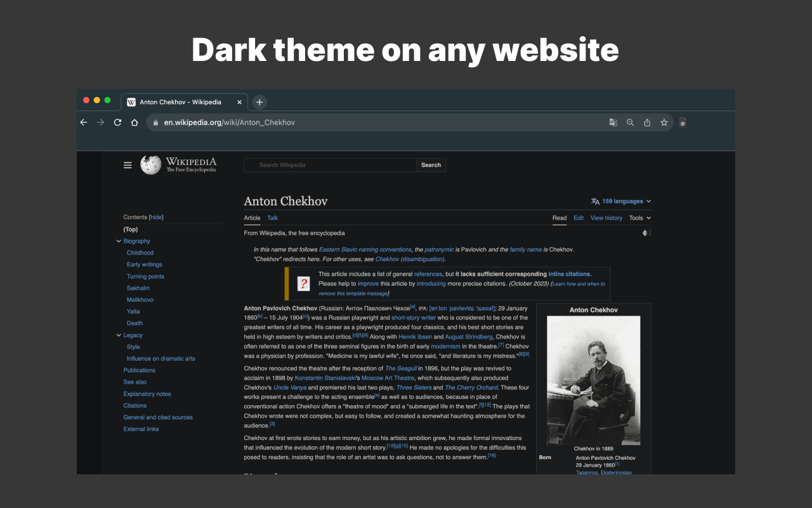Open the Google Translate icon in address bar

click(x=613, y=122)
